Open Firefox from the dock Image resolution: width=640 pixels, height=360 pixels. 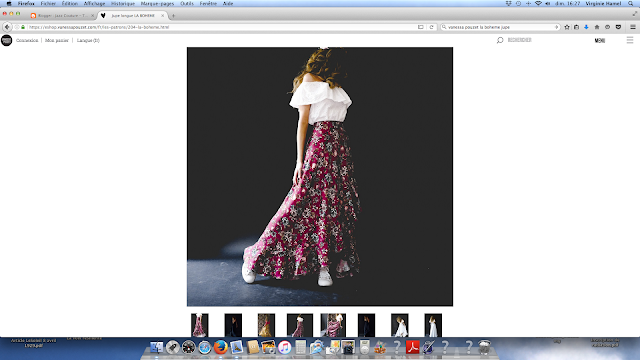point(220,347)
